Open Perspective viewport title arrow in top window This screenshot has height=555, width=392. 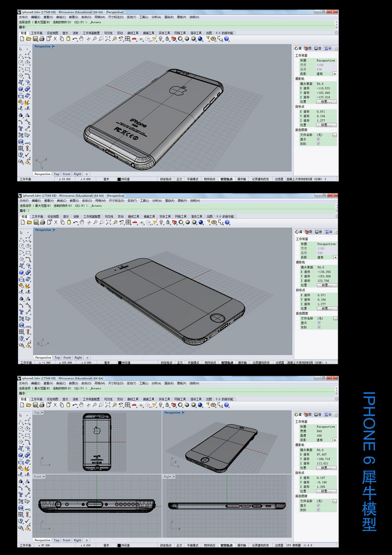53,46
